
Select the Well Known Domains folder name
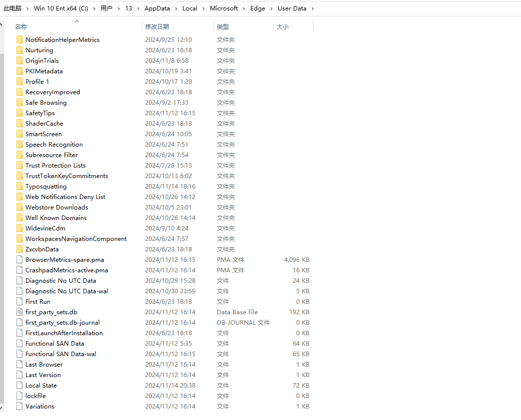(x=56, y=218)
